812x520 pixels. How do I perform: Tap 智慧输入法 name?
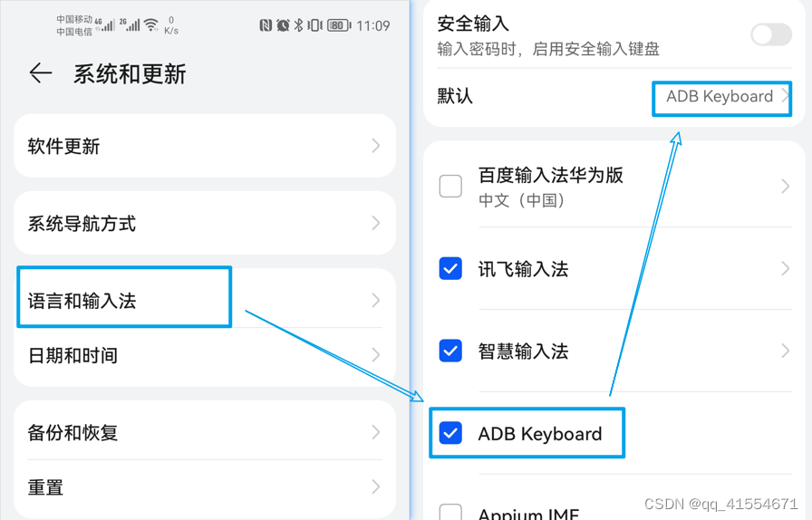click(x=523, y=351)
